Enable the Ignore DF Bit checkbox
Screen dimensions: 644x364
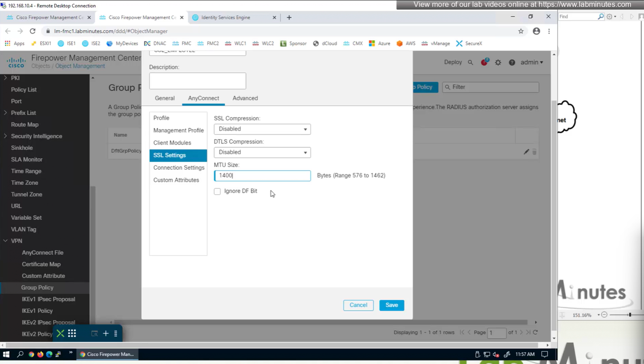point(217,191)
